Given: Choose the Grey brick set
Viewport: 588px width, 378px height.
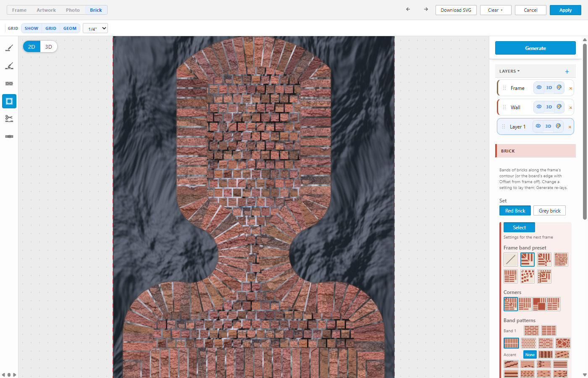Looking at the screenshot, I should 549,210.
